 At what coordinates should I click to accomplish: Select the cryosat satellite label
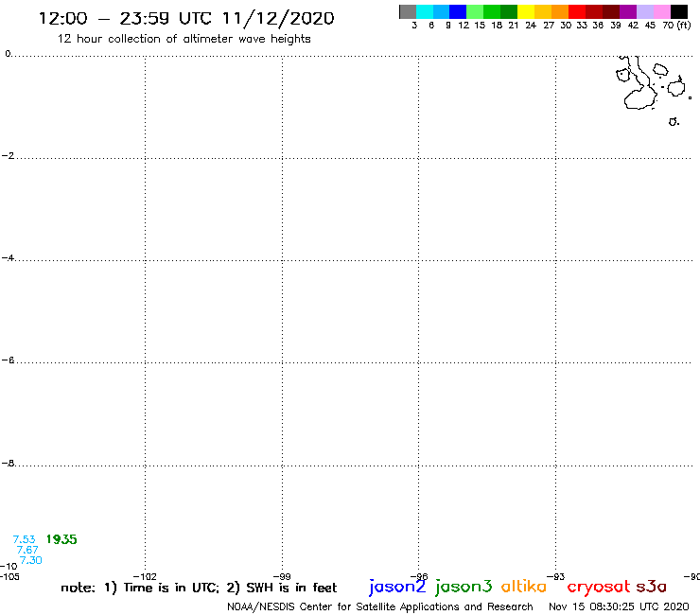[599, 588]
